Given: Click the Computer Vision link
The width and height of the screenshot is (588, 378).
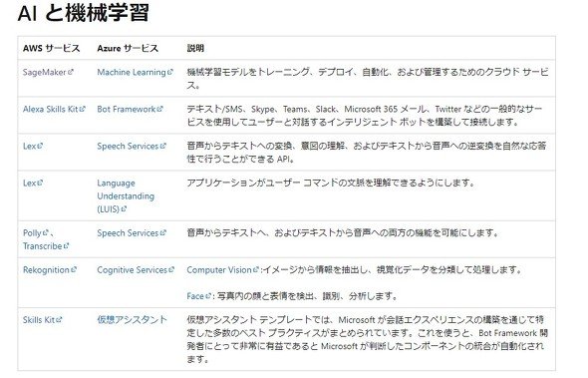Looking at the screenshot, I should (223, 270).
